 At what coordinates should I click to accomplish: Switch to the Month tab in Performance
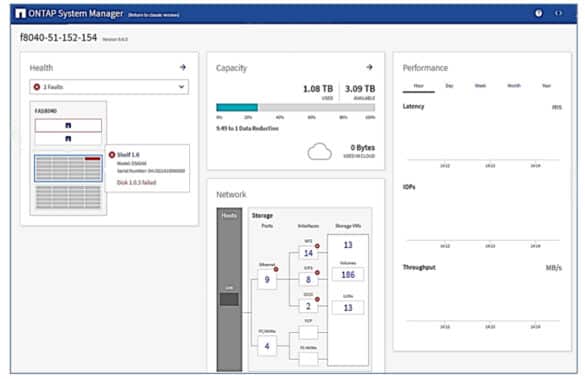[x=514, y=86]
